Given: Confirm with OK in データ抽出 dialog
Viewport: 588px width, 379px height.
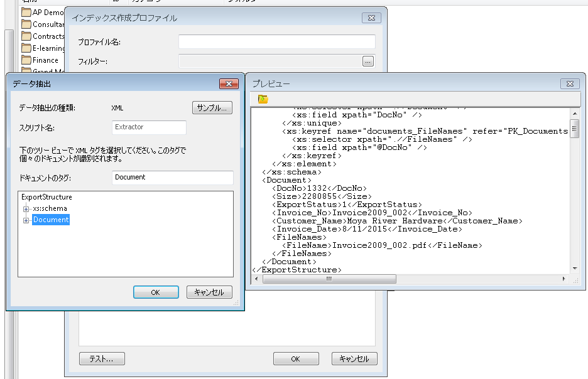Looking at the screenshot, I should pos(156,292).
